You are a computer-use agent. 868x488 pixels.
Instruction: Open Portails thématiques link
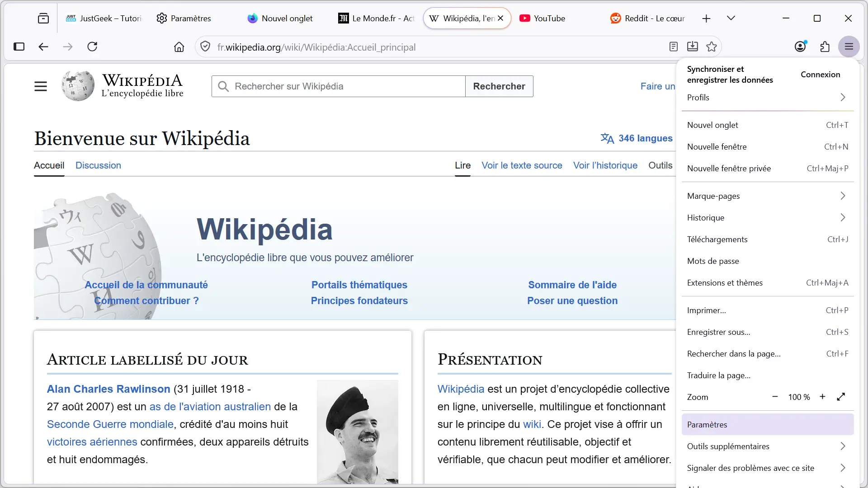pos(359,285)
